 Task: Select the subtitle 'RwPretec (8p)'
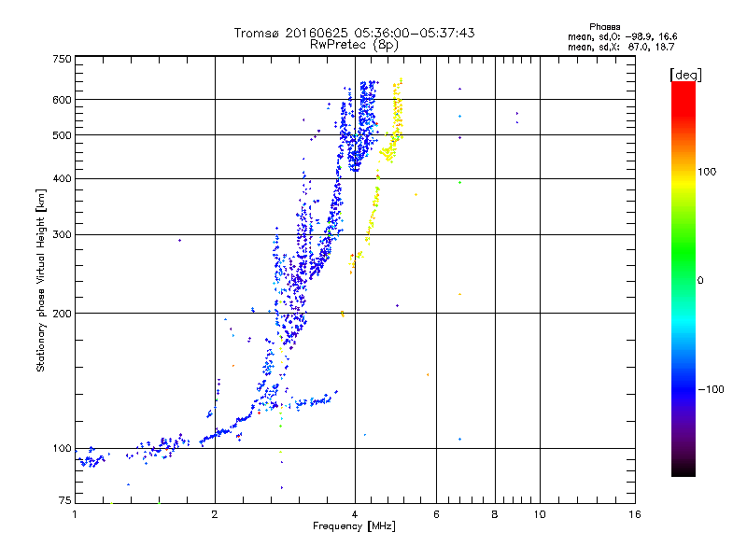click(354, 45)
